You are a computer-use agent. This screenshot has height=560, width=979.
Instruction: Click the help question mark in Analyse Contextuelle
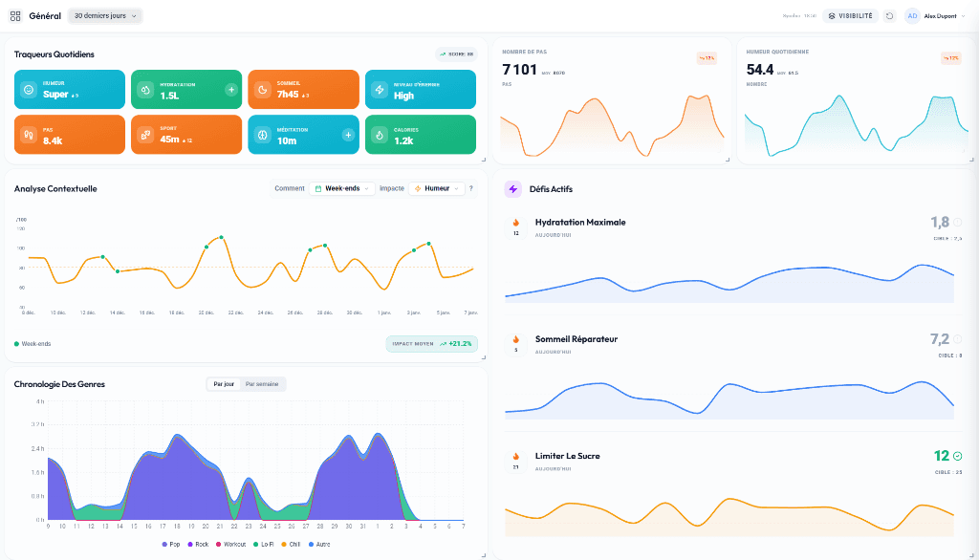(x=470, y=188)
